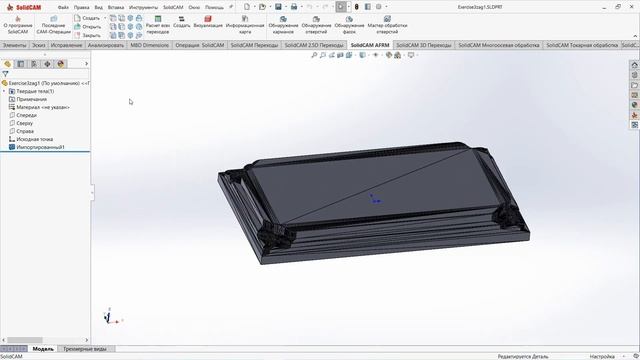Expand the Создать dropdown arrow
The width and height of the screenshot is (640, 360).
pyautogui.click(x=105, y=18)
